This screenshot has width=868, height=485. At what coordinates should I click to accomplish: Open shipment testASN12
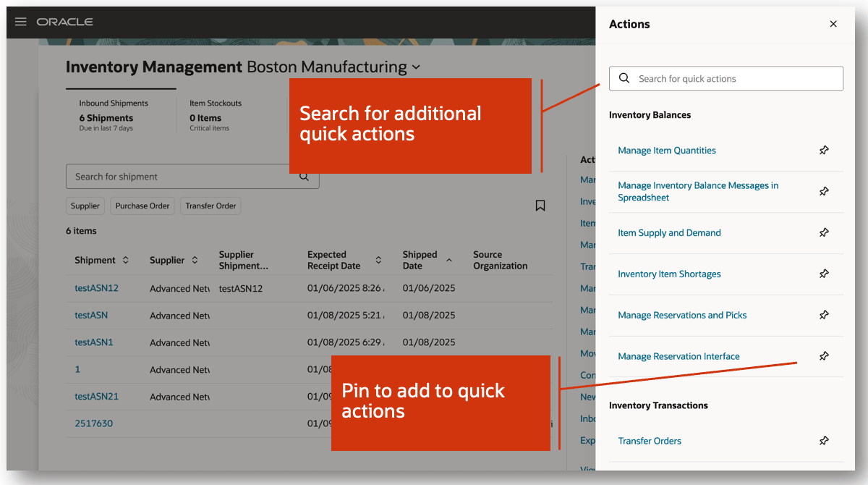[96, 288]
